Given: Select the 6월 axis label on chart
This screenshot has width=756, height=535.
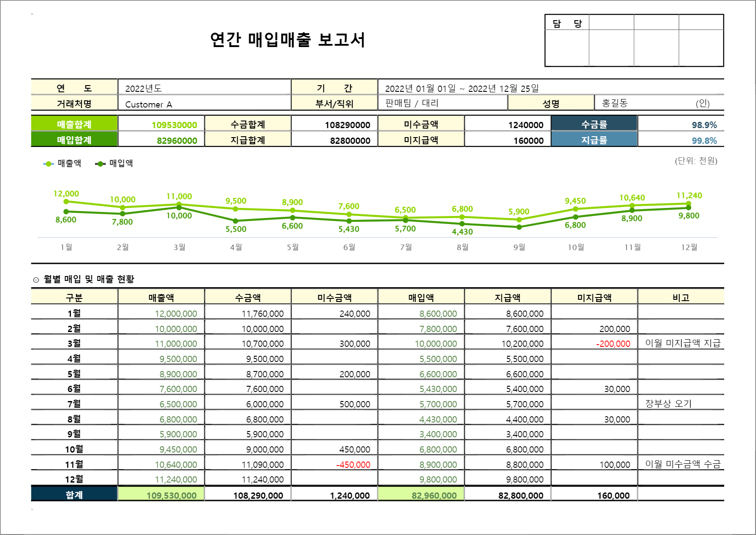Looking at the screenshot, I should (x=349, y=247).
